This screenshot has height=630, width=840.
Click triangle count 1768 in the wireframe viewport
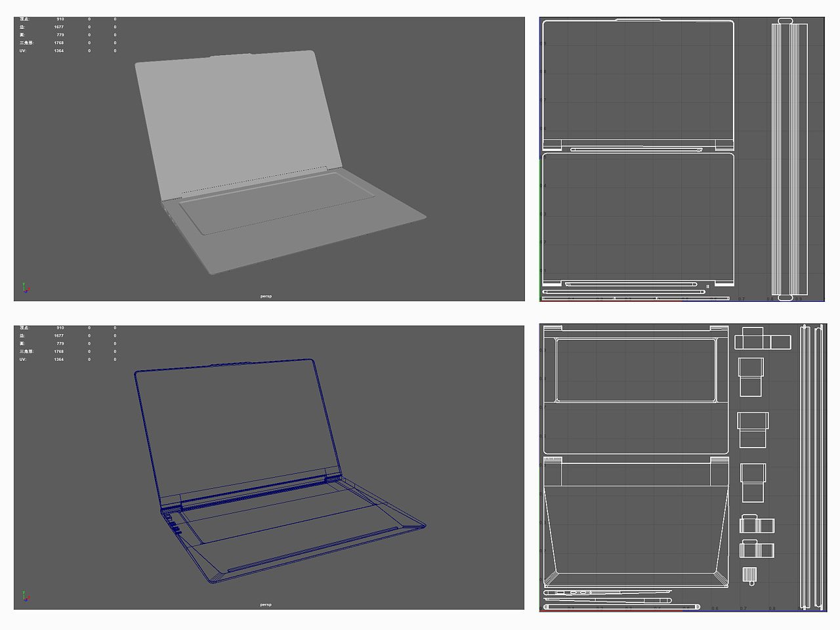click(x=59, y=351)
